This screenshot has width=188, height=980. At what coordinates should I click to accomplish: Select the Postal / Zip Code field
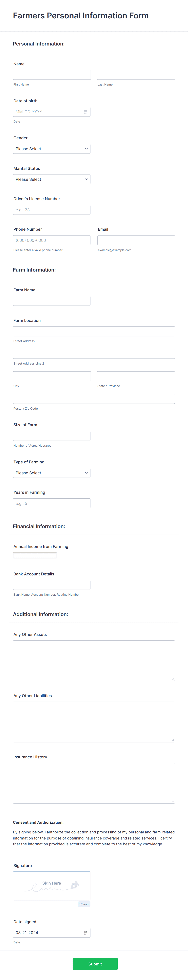94,399
